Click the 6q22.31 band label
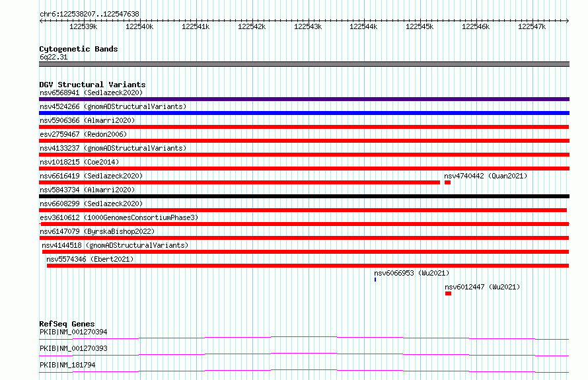 click(54, 57)
